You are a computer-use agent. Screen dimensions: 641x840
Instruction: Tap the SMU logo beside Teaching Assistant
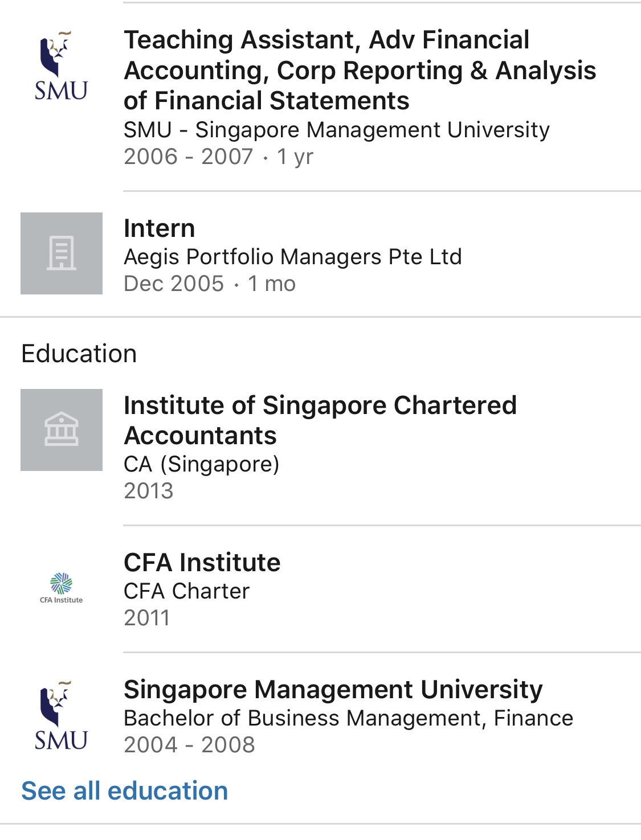click(61, 66)
